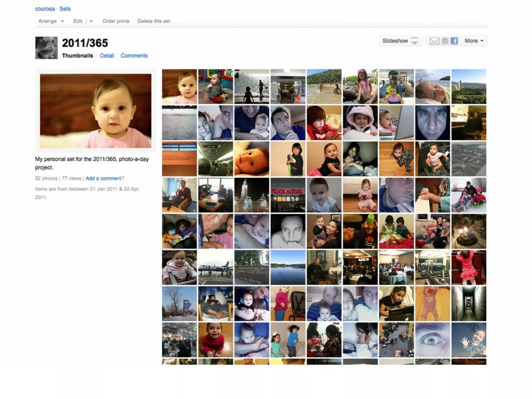Image resolution: width=532 pixels, height=399 pixels.
Task: Expand the Edit dropdown arrow
Action: 91,21
